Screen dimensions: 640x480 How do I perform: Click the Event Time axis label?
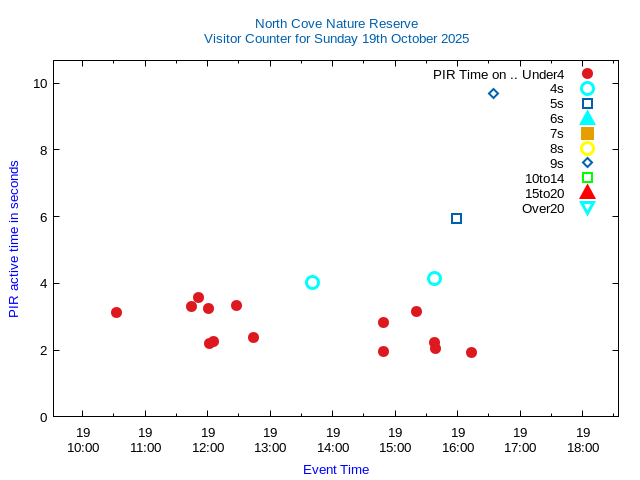[336, 470]
